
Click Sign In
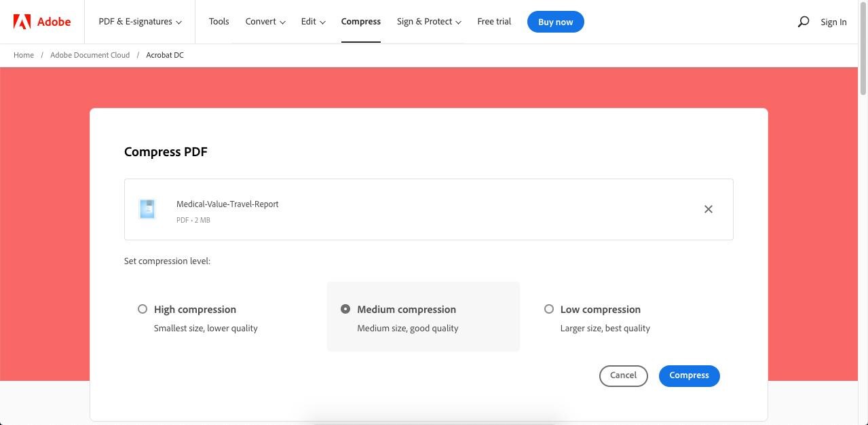(x=833, y=21)
